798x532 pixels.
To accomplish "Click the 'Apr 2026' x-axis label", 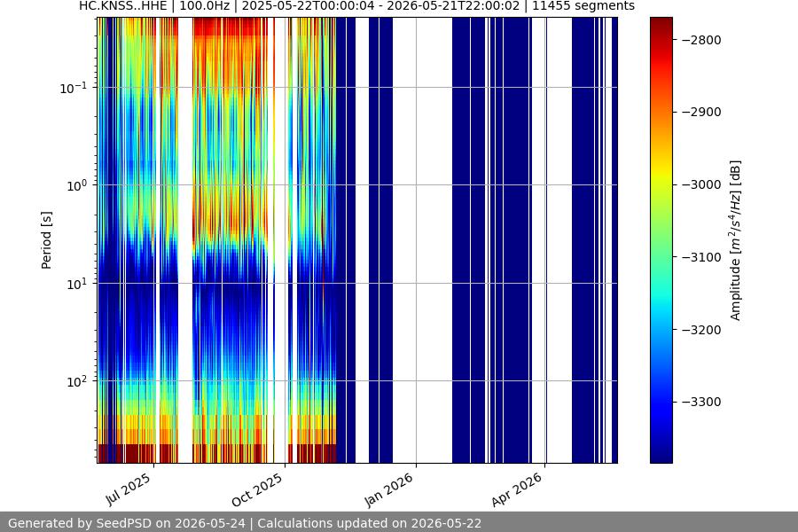I will pos(517,489).
